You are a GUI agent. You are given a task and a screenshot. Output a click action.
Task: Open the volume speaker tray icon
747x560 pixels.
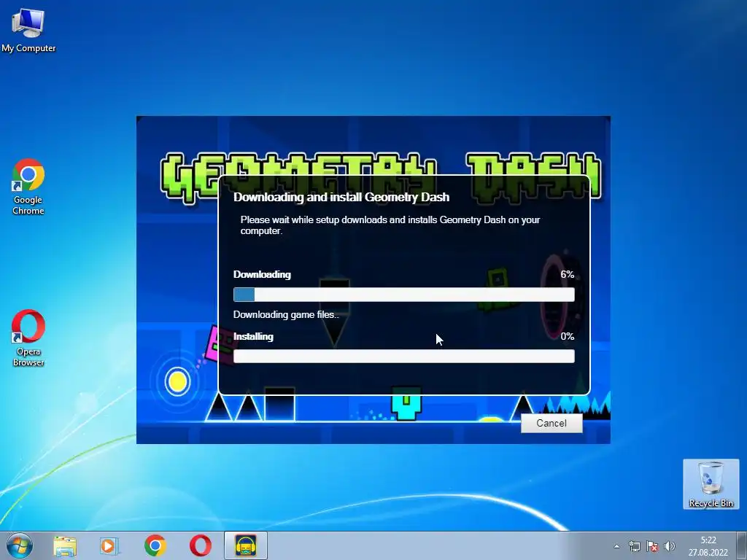point(670,546)
